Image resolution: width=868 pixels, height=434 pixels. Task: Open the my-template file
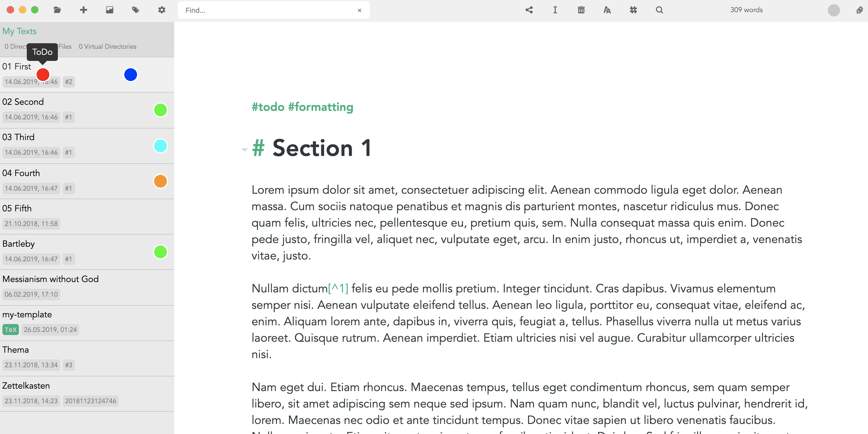87,323
